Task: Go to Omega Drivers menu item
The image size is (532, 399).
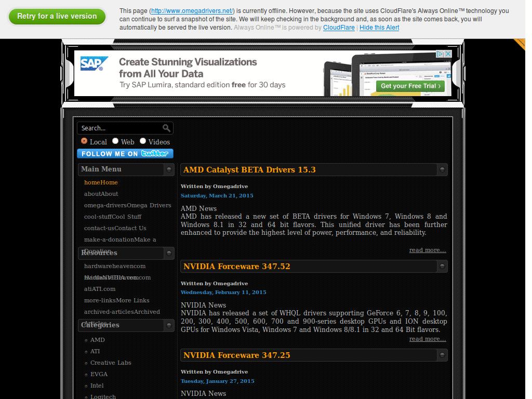Action: [128, 205]
